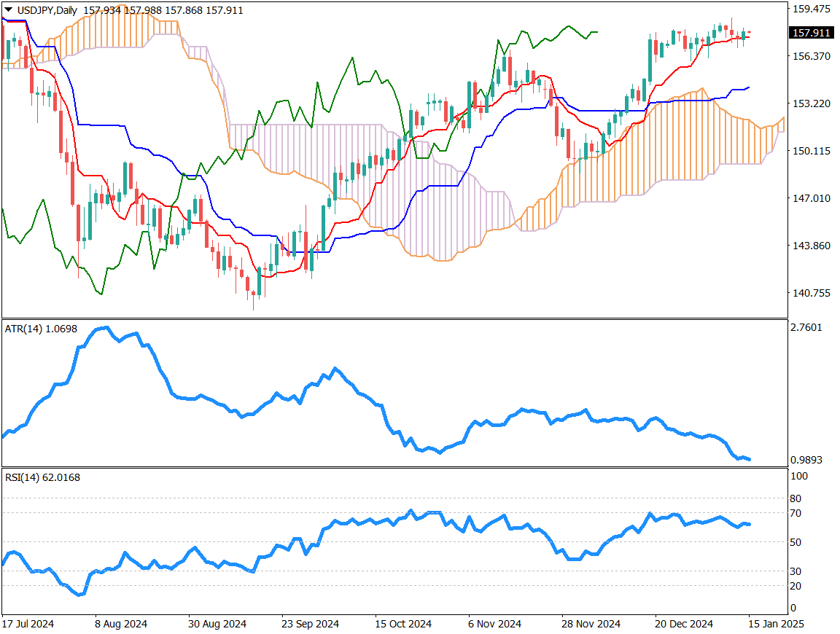Click the black current price tag on the price axis
The image size is (840, 634).
click(x=811, y=33)
